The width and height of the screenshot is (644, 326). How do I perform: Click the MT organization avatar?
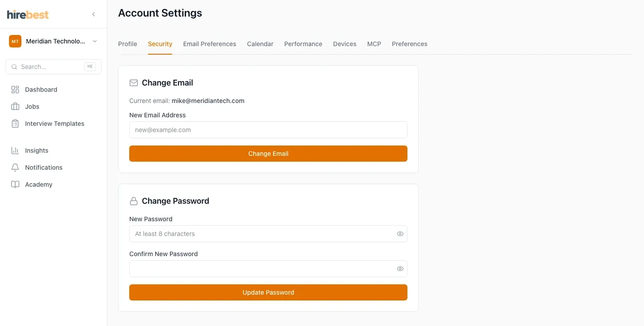tap(15, 41)
